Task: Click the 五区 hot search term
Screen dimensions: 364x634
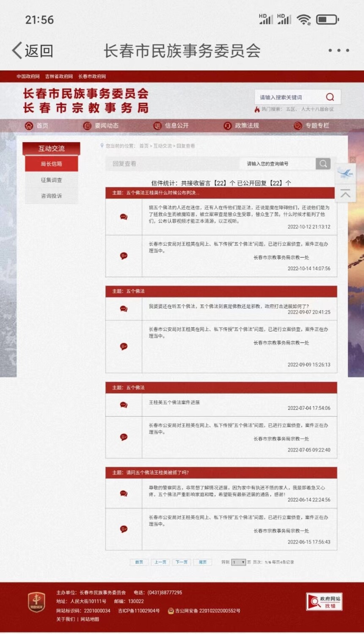Action: [290, 109]
